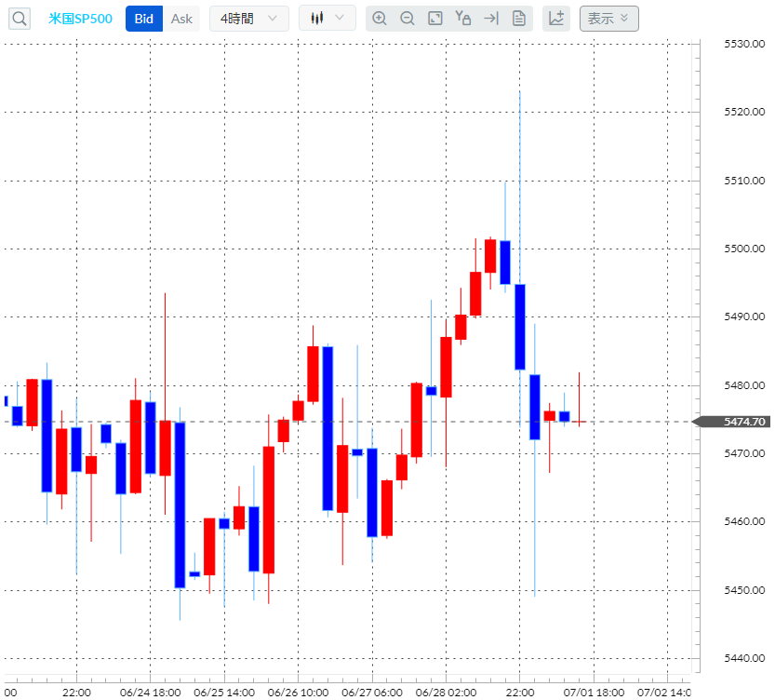775x700 pixels.
Task: Open the 4時間 timeframe dropdown
Action: [x=247, y=18]
